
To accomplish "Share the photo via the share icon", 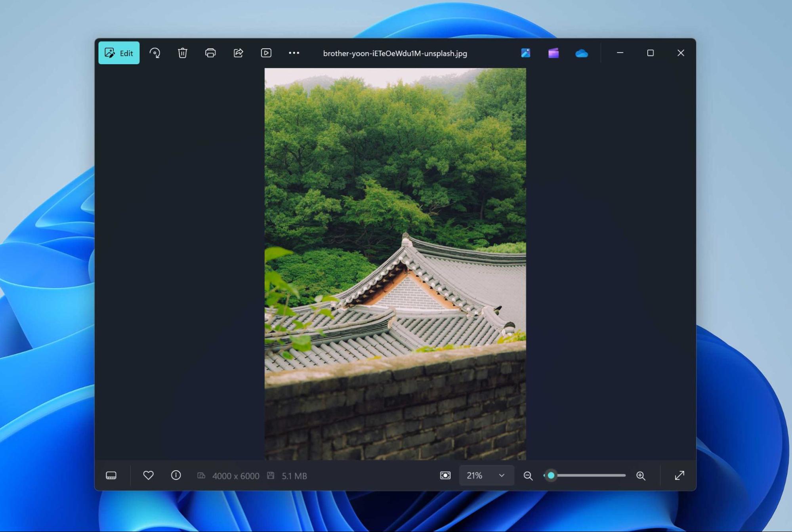I will point(238,53).
